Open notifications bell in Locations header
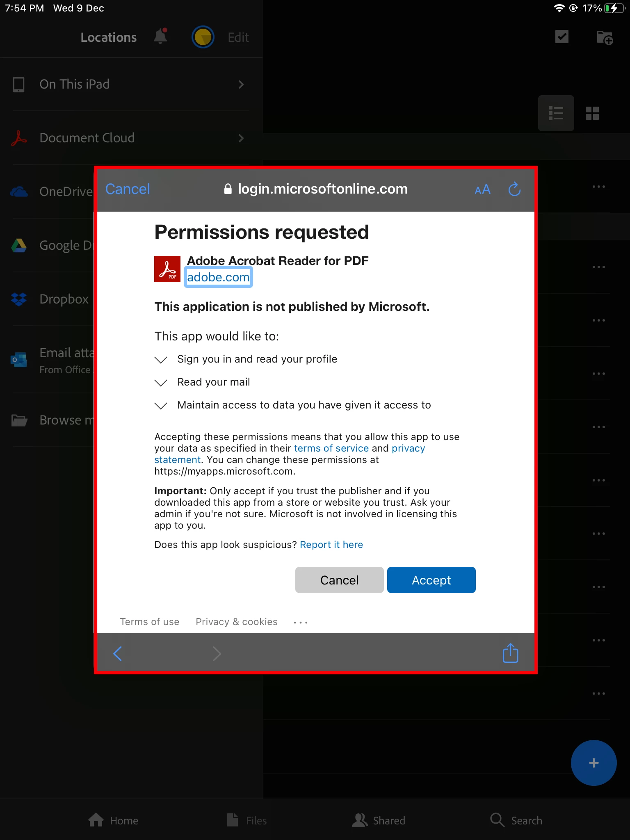This screenshot has width=630, height=840. (x=160, y=37)
